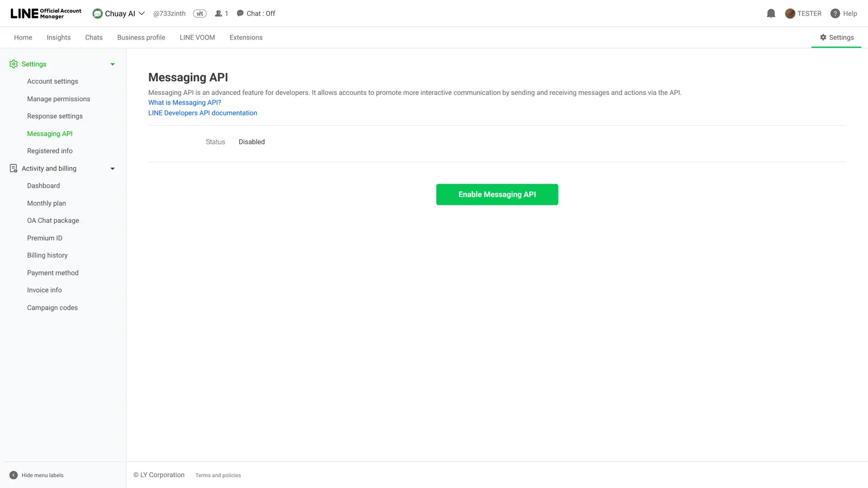
Task: Click the sidebar Settings gear icon
Action: (x=14, y=64)
